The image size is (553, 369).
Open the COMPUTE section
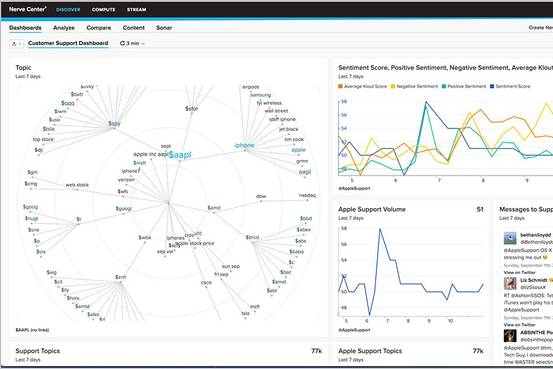(x=103, y=10)
